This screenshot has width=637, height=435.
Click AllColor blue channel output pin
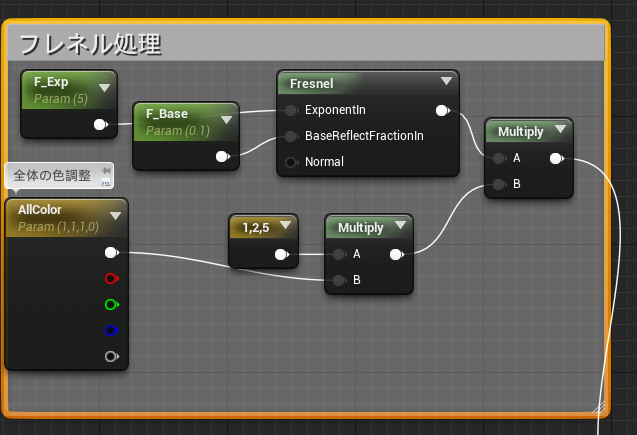tap(111, 331)
